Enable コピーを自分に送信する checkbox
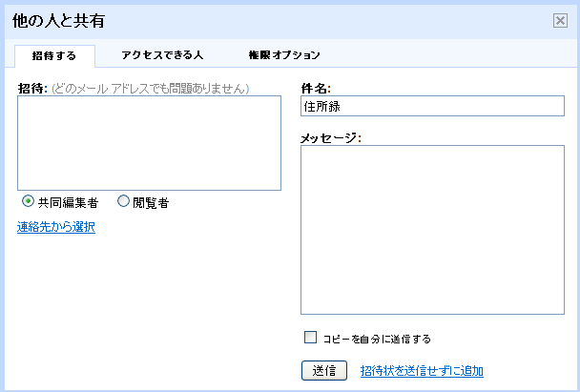The width and height of the screenshot is (580, 392). tap(310, 338)
